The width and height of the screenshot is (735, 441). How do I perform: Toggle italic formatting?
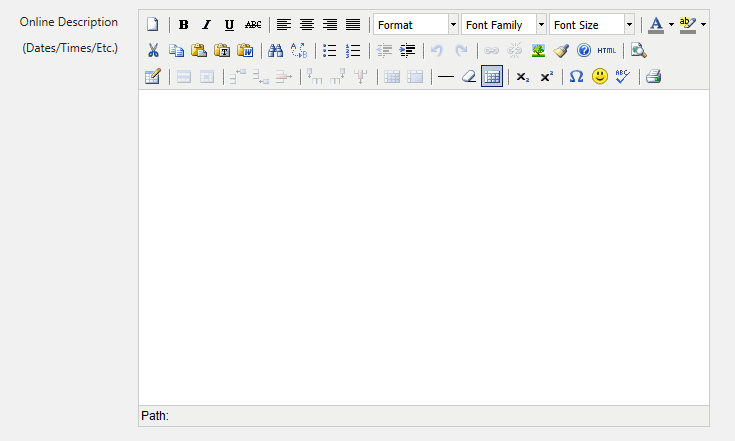pos(206,24)
